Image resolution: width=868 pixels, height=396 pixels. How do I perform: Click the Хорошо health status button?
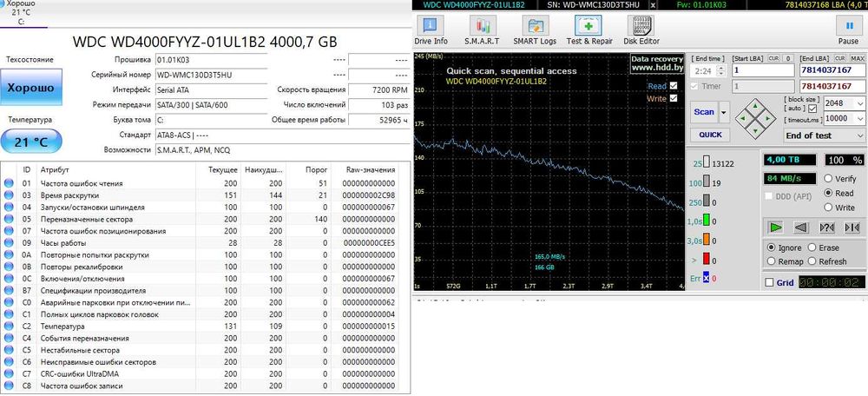coord(31,88)
